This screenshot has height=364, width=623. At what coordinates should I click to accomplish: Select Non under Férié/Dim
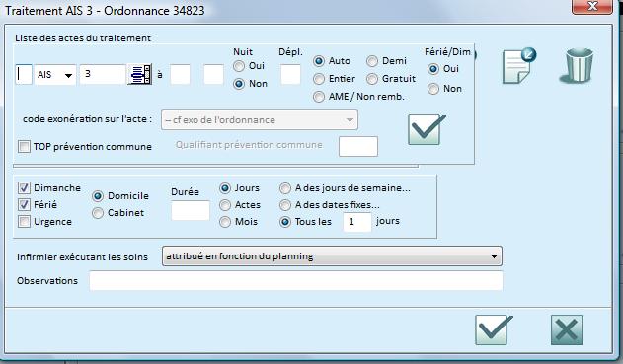433,89
